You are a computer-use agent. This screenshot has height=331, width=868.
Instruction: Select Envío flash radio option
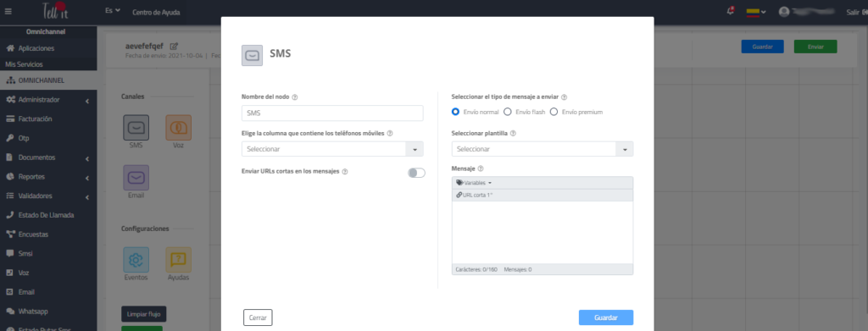coord(507,112)
